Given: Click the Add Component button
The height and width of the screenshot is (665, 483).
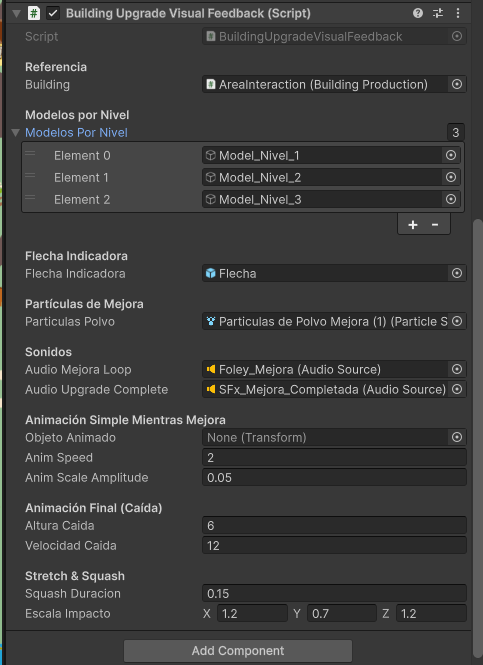Looking at the screenshot, I should pos(238,651).
